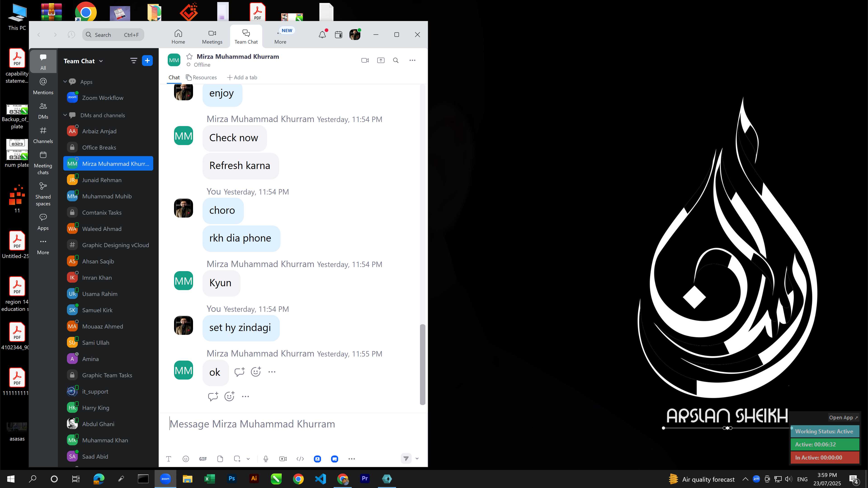Record an audio message with microphone icon
The image size is (868, 488).
(266, 459)
